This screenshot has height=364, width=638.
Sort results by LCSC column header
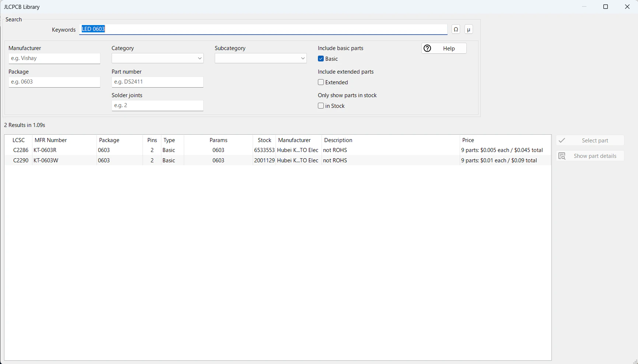[19, 140]
